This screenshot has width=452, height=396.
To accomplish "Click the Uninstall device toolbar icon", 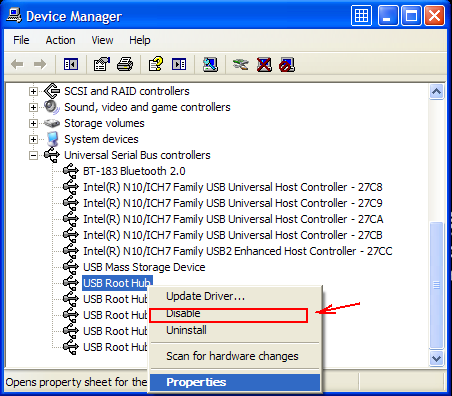I will point(264,64).
